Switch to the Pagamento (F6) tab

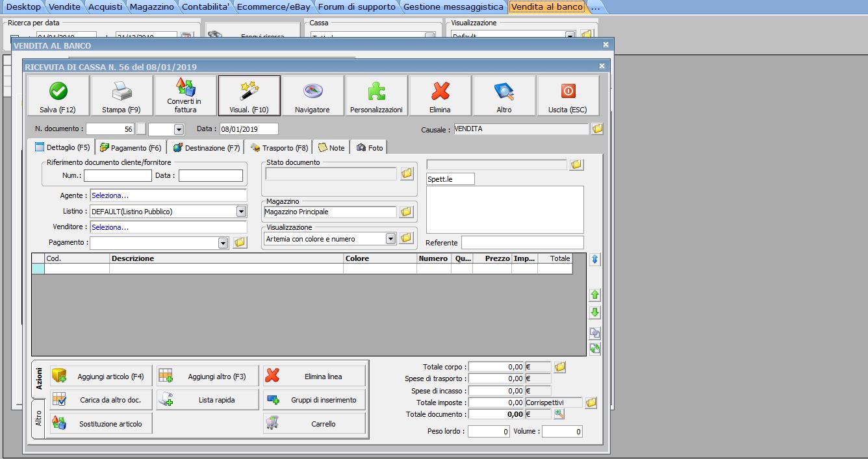[x=131, y=148]
